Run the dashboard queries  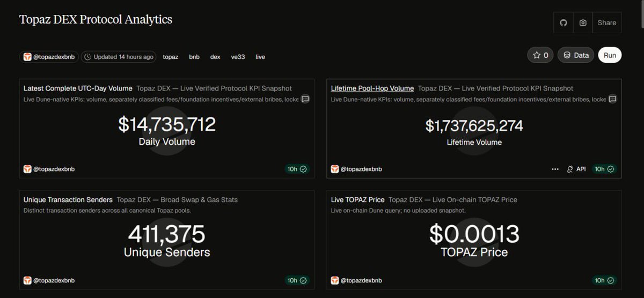coord(610,55)
